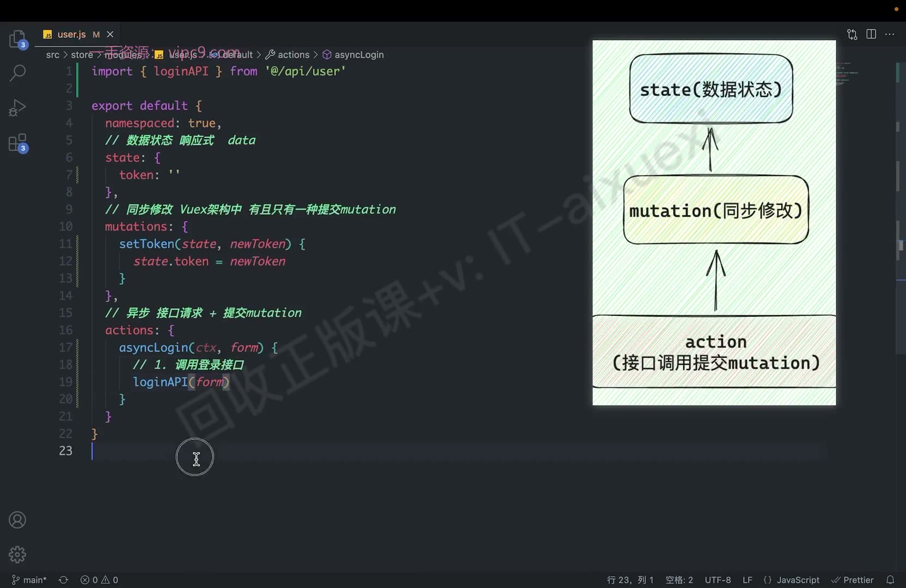This screenshot has height=588, width=906.
Task: Click the 'token' property on line 7
Action: pos(136,175)
